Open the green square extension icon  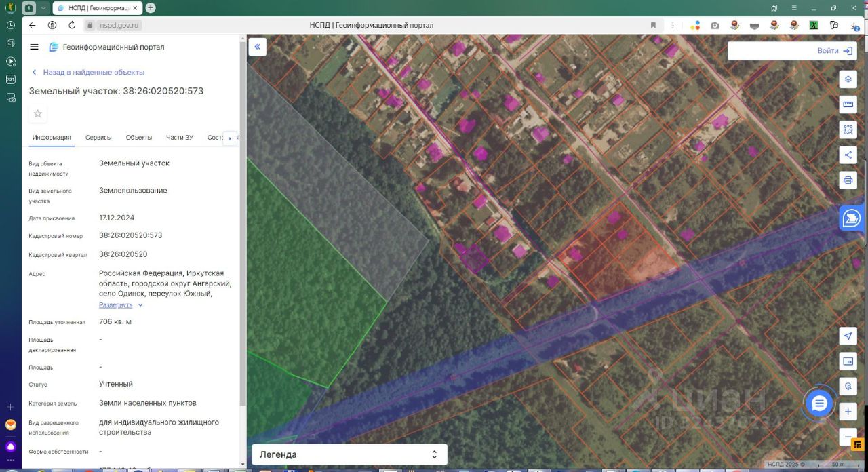813,25
